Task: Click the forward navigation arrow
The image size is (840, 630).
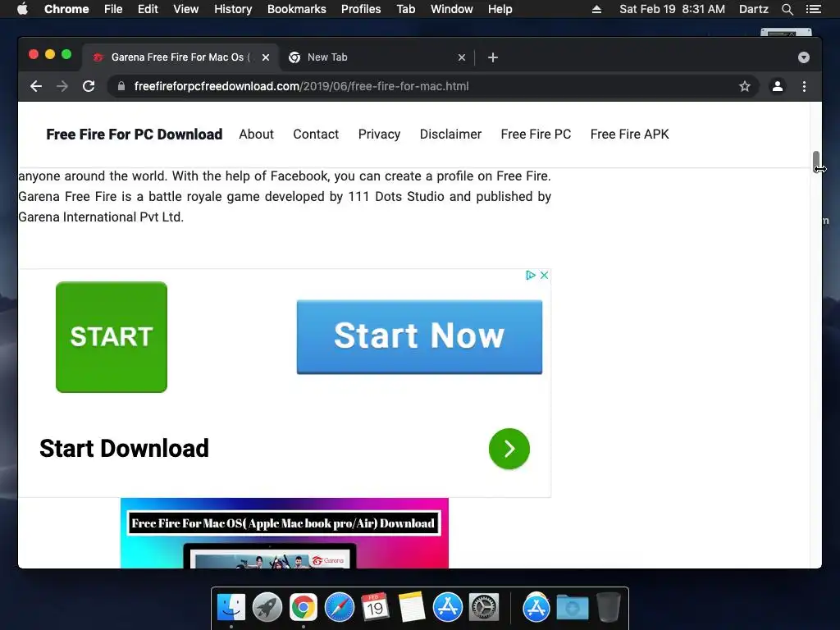Action: click(x=62, y=86)
